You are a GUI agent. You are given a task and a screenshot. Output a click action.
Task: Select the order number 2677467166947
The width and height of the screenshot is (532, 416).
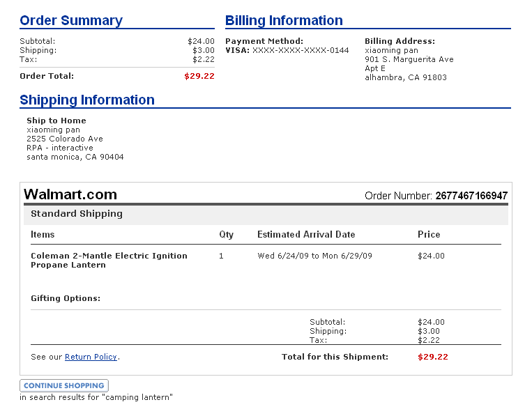[x=471, y=196]
